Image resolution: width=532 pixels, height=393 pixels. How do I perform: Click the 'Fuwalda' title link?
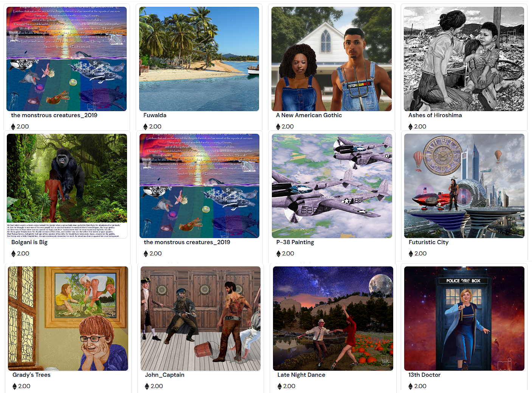pos(155,115)
